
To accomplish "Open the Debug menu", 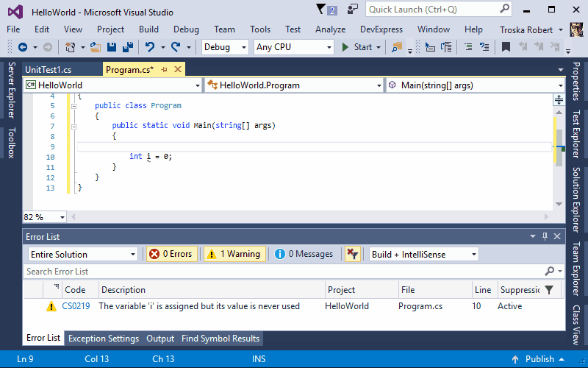I will pos(186,29).
